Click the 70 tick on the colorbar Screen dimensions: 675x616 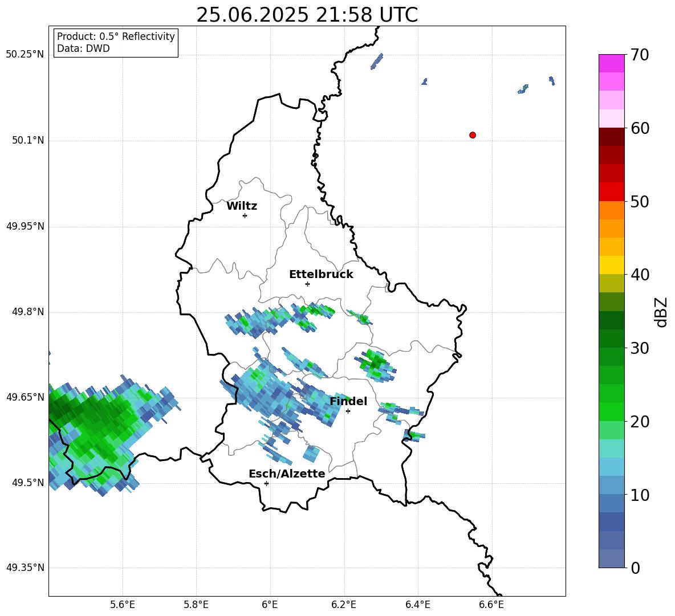point(639,55)
